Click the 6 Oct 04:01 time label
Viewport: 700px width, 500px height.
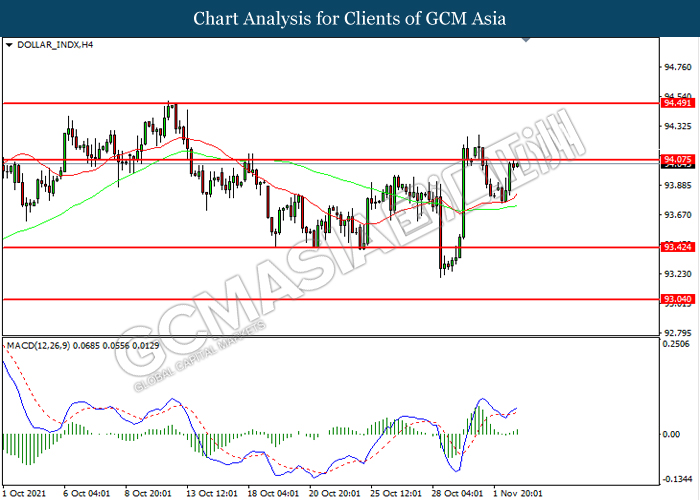(x=86, y=493)
